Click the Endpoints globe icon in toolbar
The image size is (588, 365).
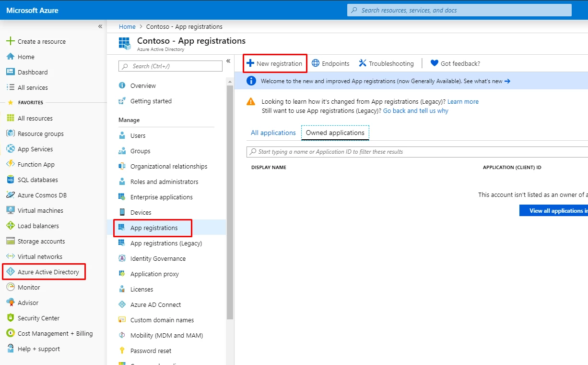click(x=316, y=63)
